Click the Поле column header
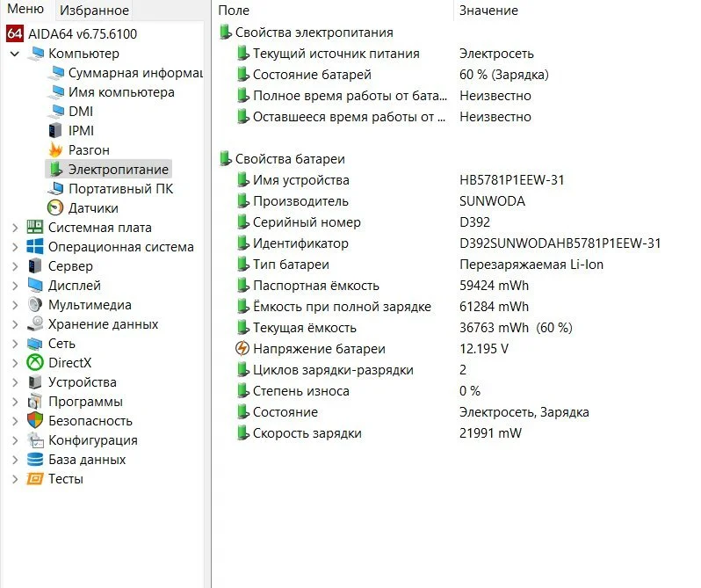The height and width of the screenshot is (588, 701). (234, 11)
